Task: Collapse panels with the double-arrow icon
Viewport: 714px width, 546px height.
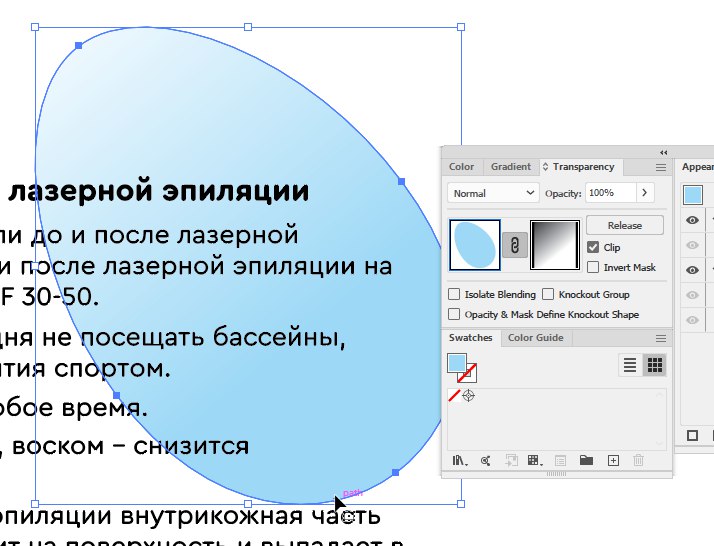Action: pos(663,153)
